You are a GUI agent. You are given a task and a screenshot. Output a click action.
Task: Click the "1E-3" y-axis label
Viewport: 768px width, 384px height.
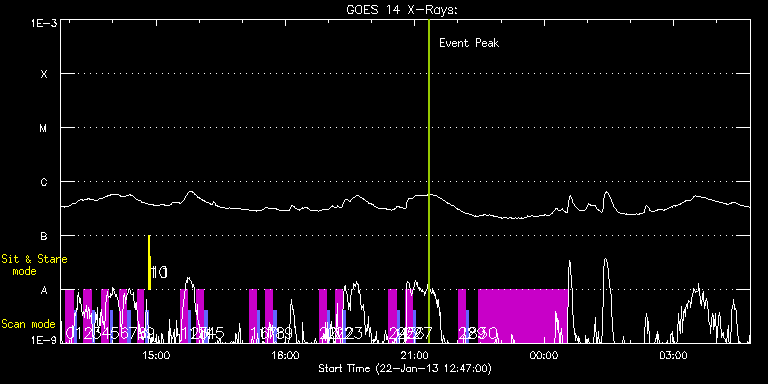[44, 23]
